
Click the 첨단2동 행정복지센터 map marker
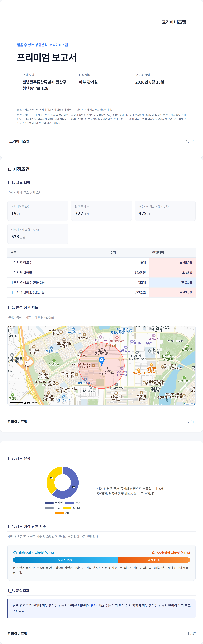tap(107, 368)
